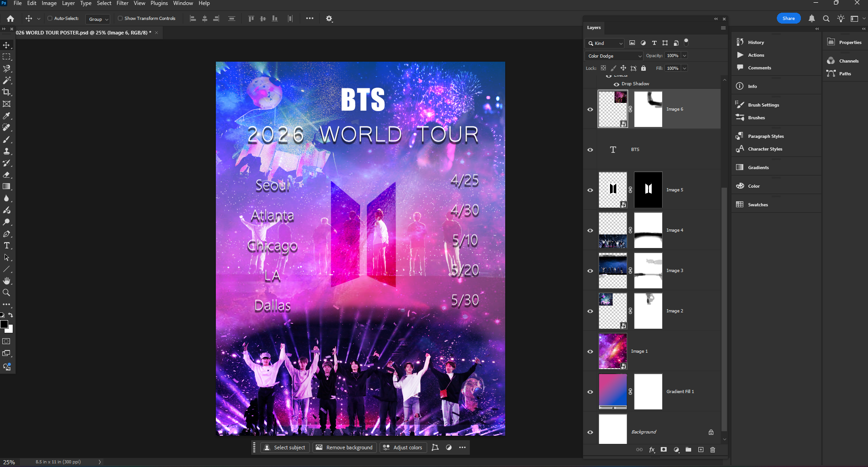The height and width of the screenshot is (467, 868).
Task: Click the trash icon to delete layer
Action: [712, 450]
